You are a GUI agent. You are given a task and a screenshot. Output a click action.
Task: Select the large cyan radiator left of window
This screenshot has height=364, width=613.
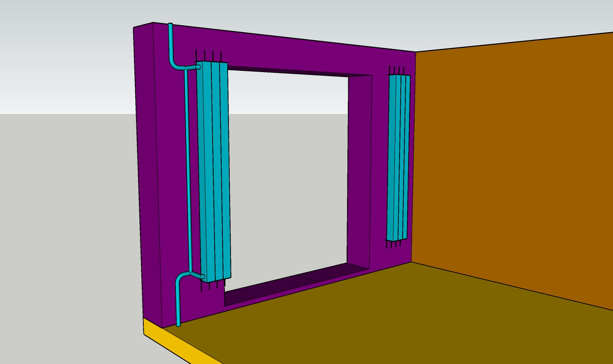pos(213,171)
